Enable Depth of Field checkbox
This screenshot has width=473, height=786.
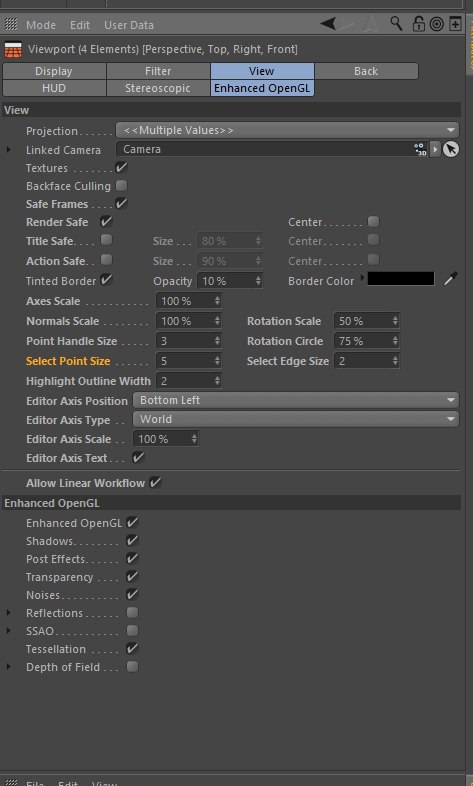click(132, 667)
